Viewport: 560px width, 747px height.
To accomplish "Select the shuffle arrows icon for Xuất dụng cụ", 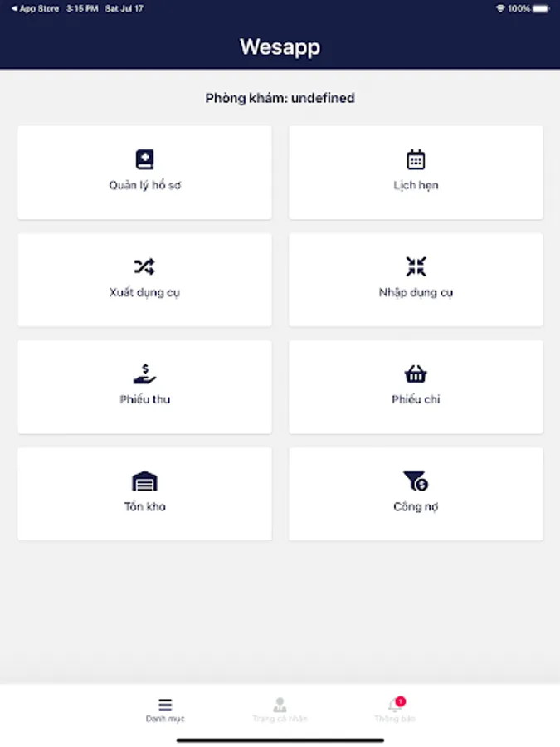I will [144, 266].
